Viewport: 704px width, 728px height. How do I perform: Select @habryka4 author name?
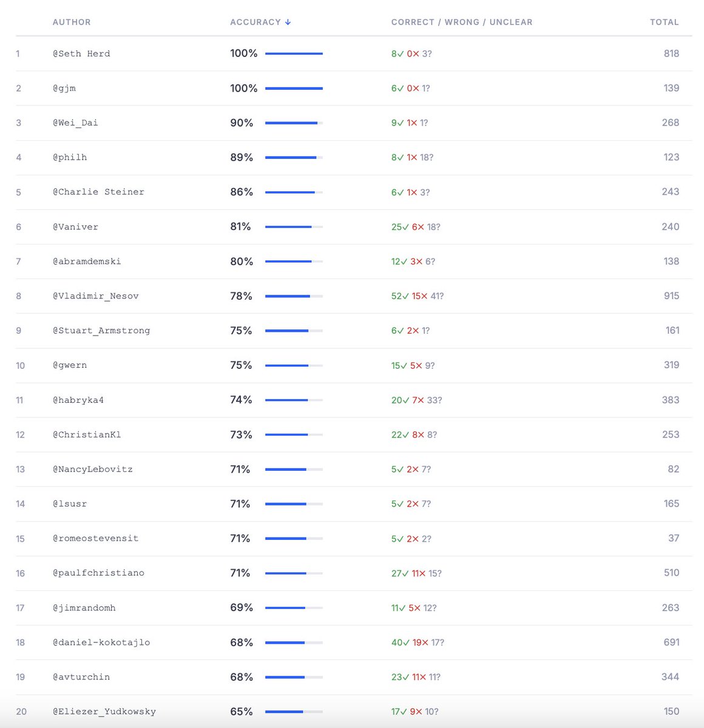coord(78,400)
